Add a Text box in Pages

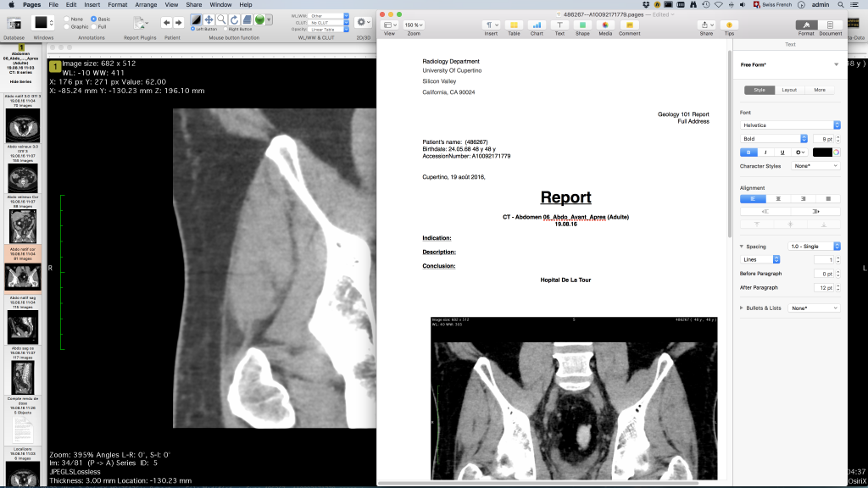[559, 25]
